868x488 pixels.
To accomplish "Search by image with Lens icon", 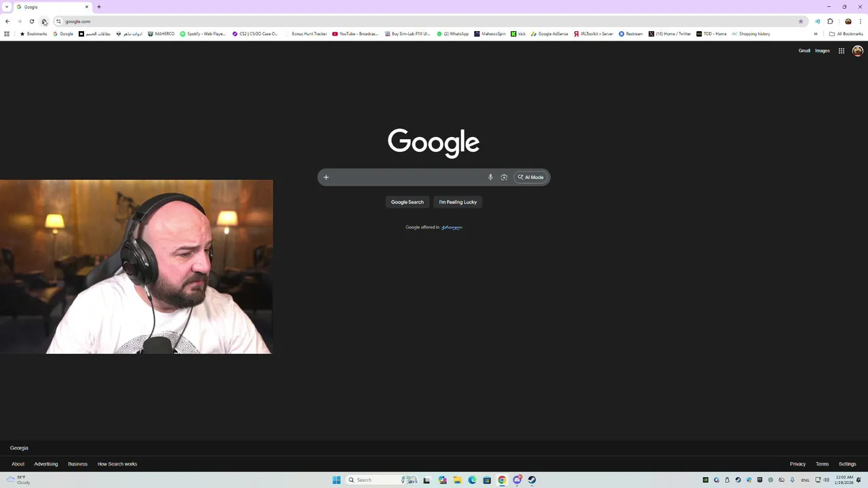I will (x=504, y=178).
